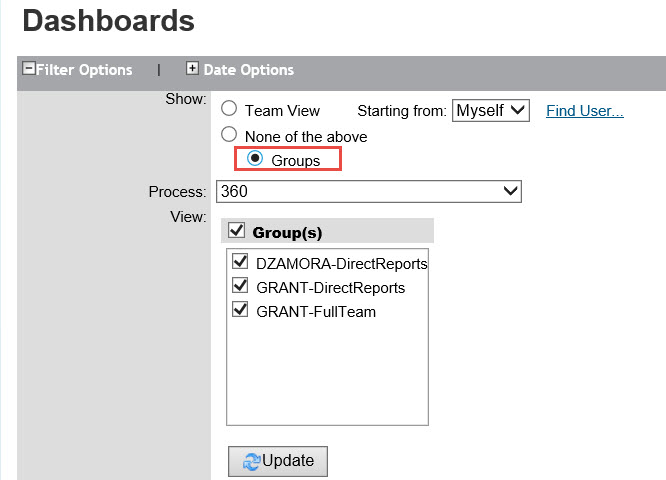This screenshot has width=666, height=480.
Task: Switch to the Filter Options section label
Action: point(84,70)
